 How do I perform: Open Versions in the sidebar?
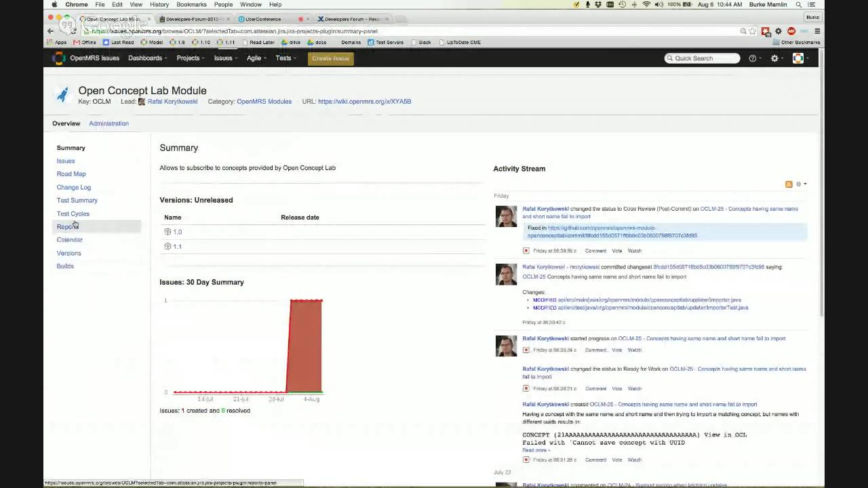69,253
